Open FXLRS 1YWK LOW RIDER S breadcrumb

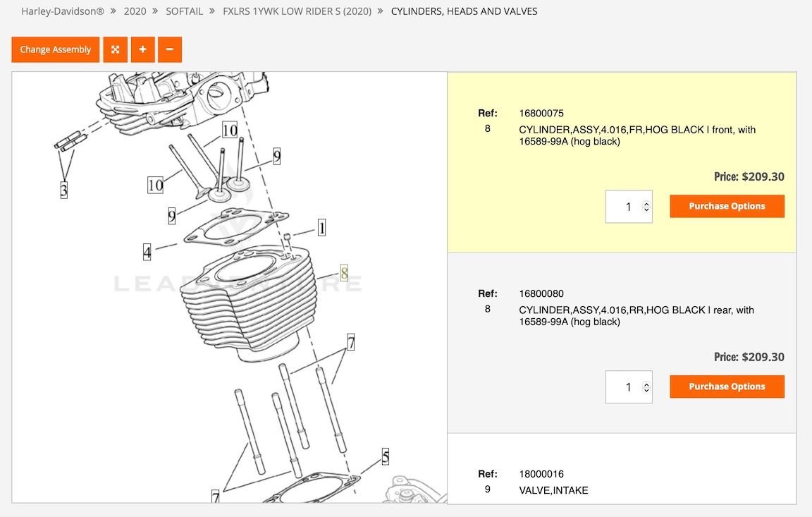coord(297,11)
